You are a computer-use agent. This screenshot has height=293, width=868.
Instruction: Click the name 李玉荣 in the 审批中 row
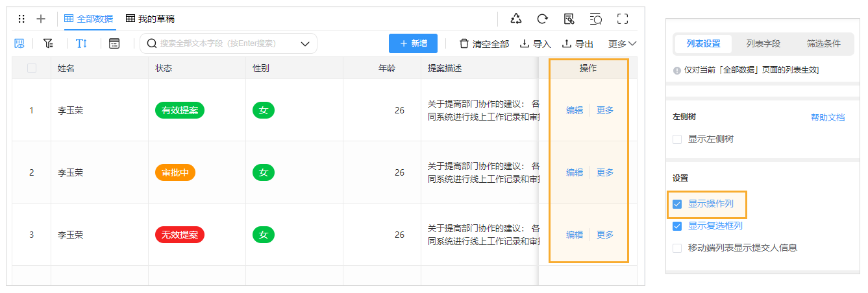[x=70, y=172]
